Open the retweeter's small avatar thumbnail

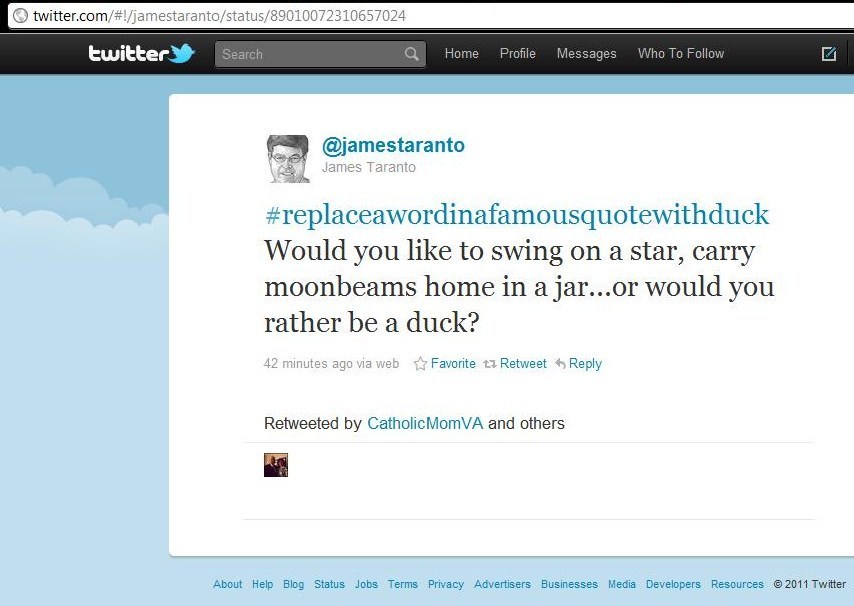(276, 465)
